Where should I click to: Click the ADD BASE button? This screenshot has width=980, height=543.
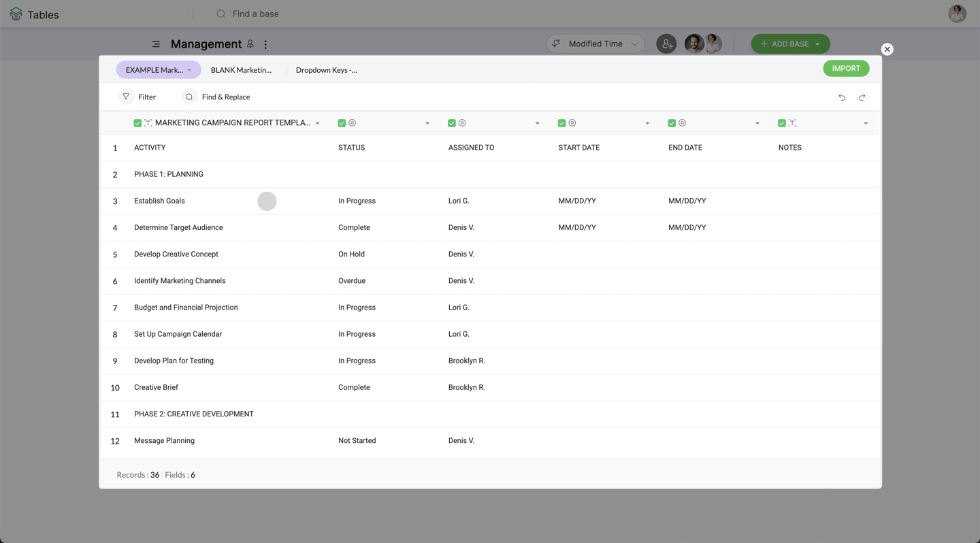click(790, 44)
